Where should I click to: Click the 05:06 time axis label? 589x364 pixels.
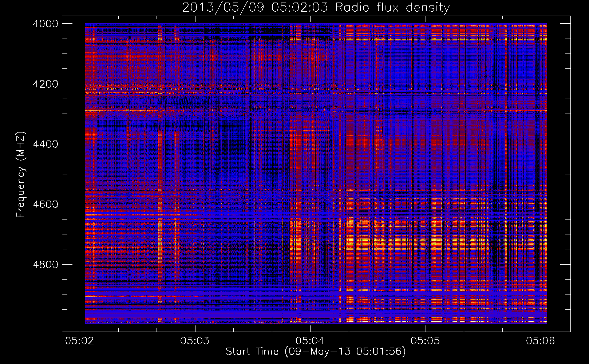coord(541,341)
